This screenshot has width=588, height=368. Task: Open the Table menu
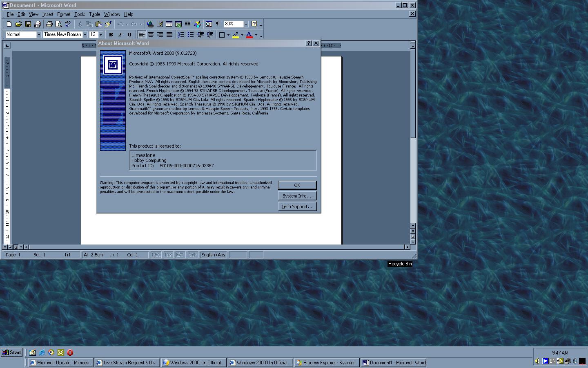pyautogui.click(x=95, y=14)
